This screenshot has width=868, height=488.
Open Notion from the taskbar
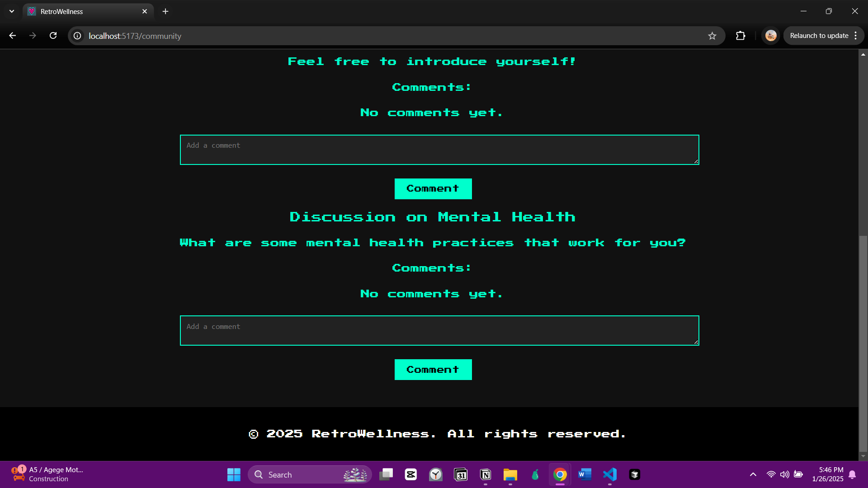click(486, 474)
